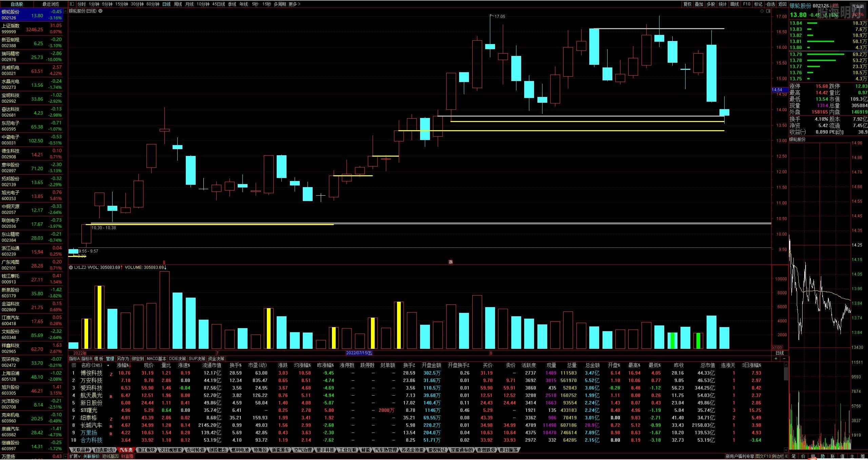Select the 5分钟 period
The width and height of the screenshot is (868, 460).
(x=107, y=4)
